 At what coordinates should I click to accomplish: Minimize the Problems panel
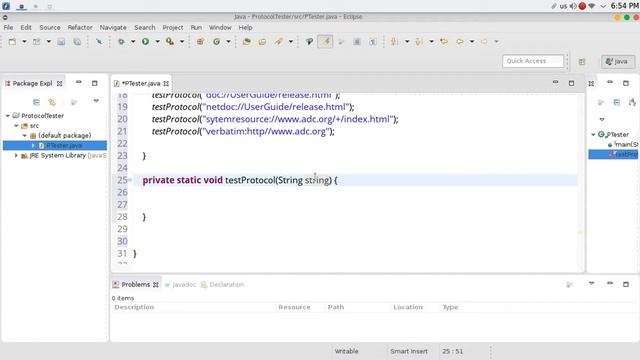(x=610, y=283)
